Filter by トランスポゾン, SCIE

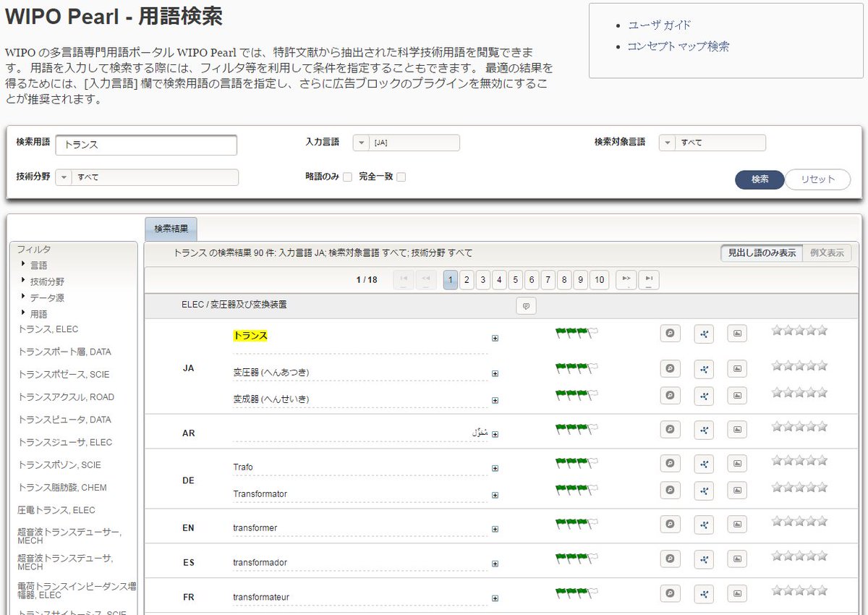coord(59,465)
